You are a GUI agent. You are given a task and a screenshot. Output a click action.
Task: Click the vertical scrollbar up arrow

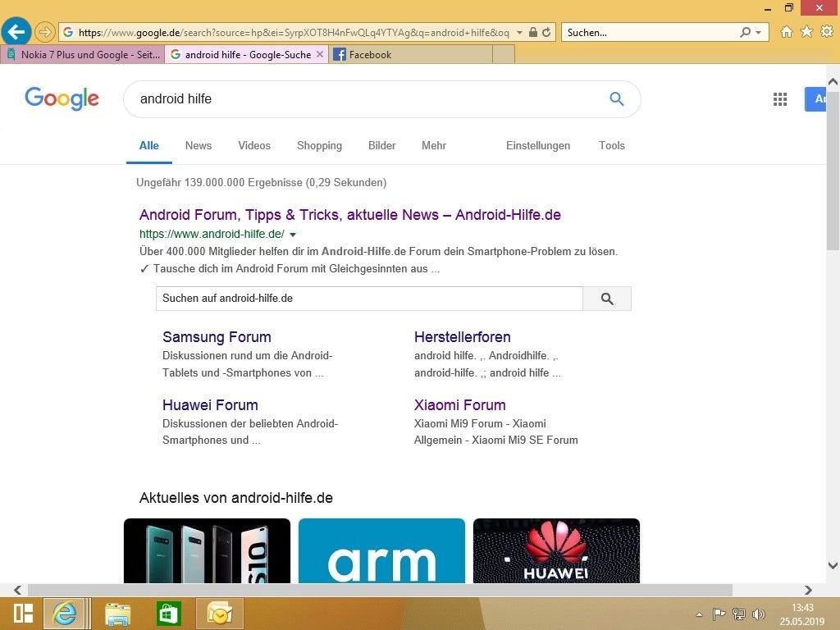point(833,82)
